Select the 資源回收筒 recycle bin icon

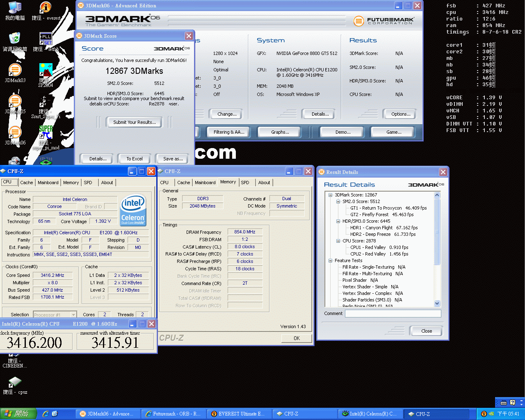point(15,42)
